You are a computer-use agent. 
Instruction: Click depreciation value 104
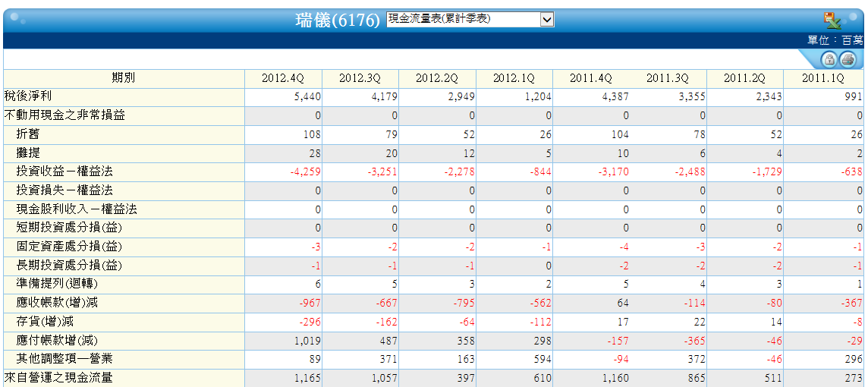621,134
